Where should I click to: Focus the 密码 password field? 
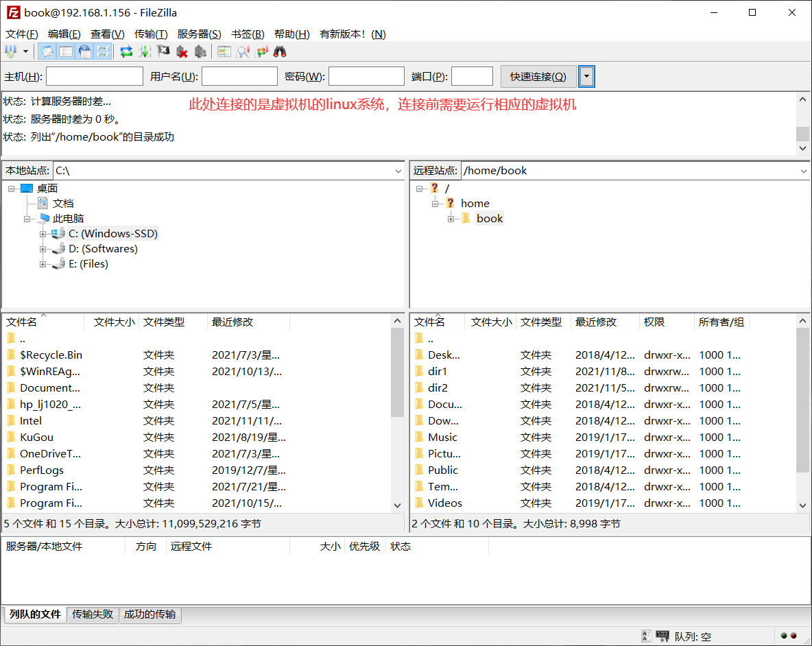coord(366,77)
